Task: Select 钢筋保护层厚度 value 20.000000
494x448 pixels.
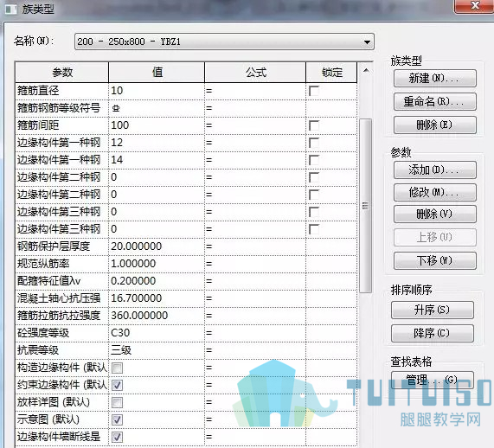Action: tap(157, 246)
